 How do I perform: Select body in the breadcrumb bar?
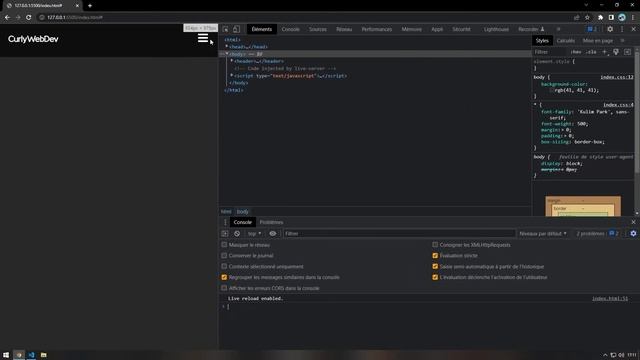click(242, 211)
